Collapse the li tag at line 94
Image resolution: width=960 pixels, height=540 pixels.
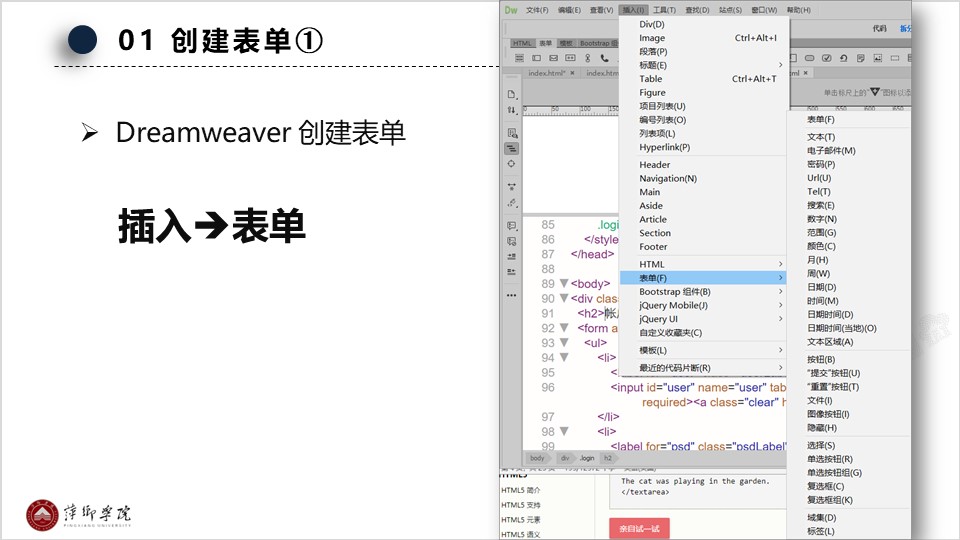pyautogui.click(x=564, y=357)
